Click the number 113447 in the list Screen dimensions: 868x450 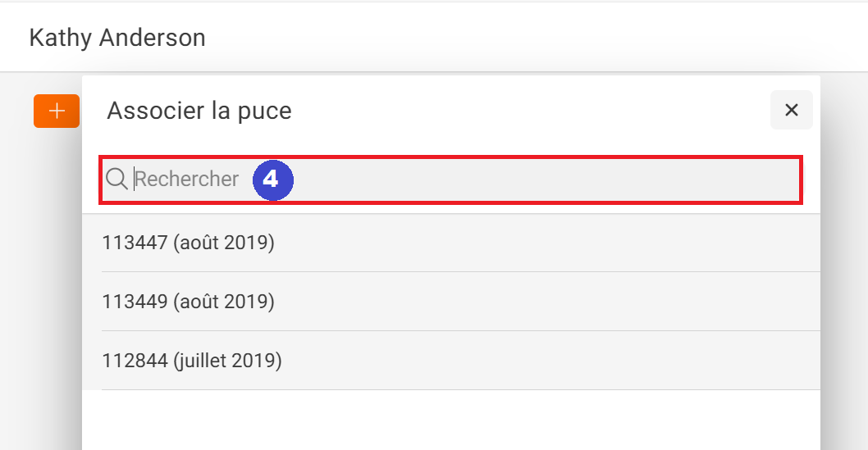coord(135,243)
